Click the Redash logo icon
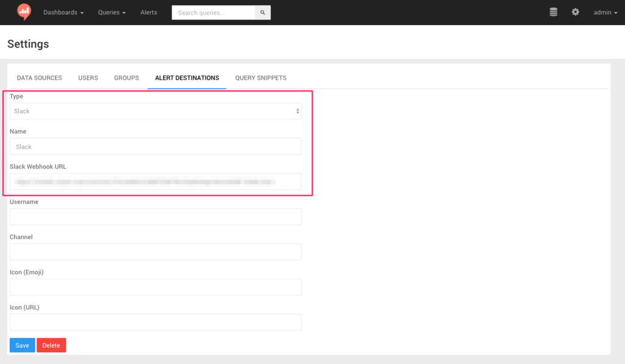The width and height of the screenshot is (625, 364). pos(24,12)
